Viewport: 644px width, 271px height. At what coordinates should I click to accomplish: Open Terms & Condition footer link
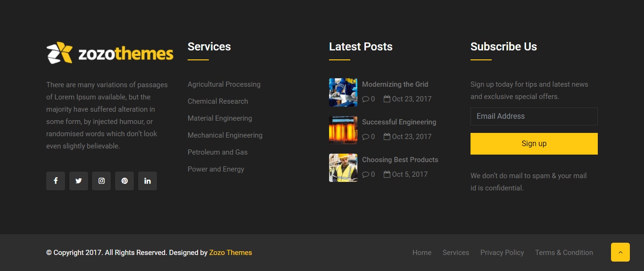click(564, 253)
